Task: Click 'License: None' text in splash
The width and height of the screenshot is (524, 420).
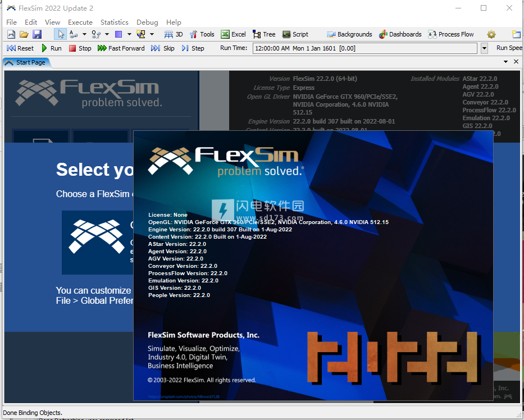Action: (168, 215)
